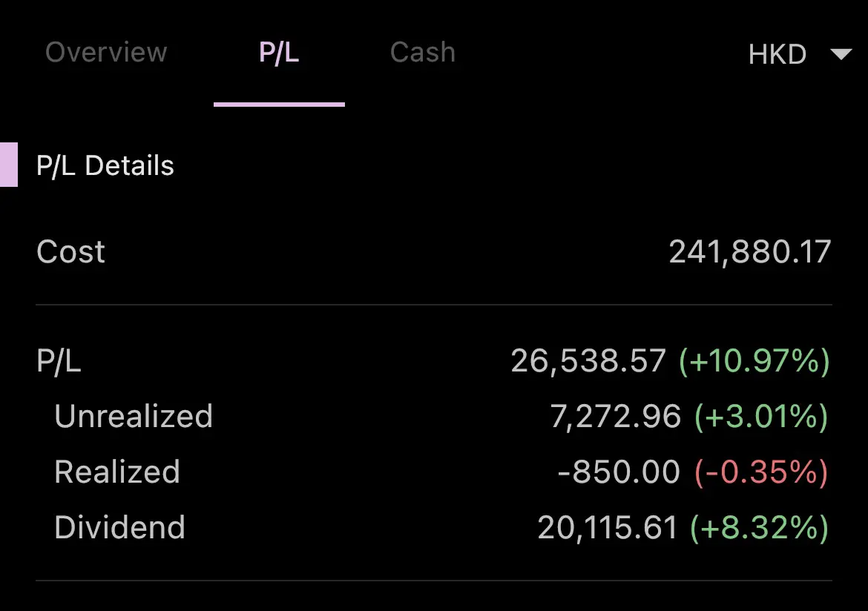The width and height of the screenshot is (868, 611).
Task: Select the P/L tab
Action: click(x=279, y=53)
